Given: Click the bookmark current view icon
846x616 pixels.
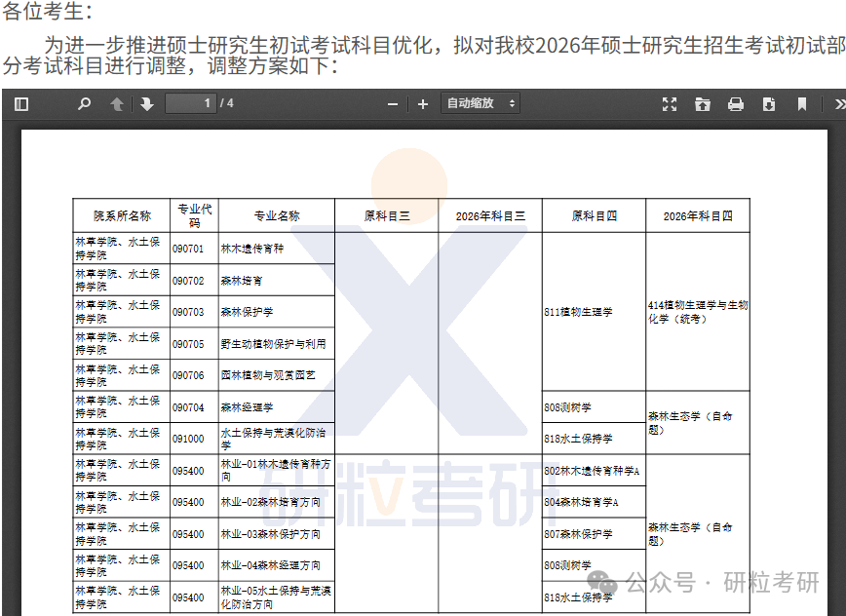Looking at the screenshot, I should (802, 104).
